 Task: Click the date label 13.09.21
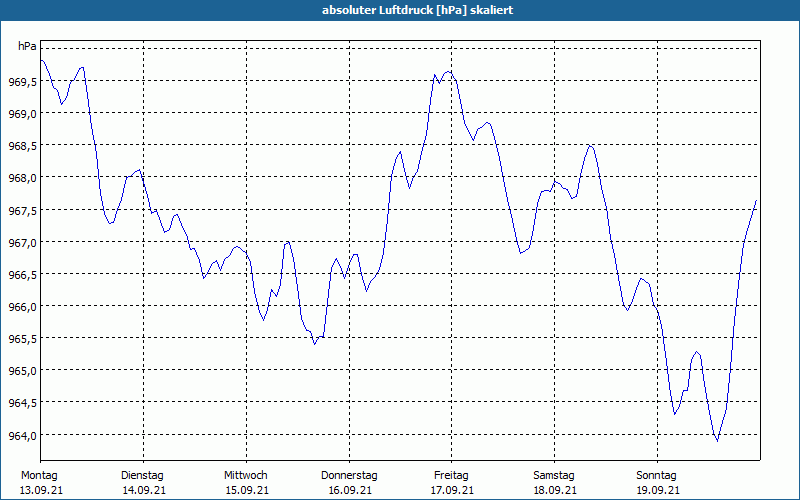point(41,490)
